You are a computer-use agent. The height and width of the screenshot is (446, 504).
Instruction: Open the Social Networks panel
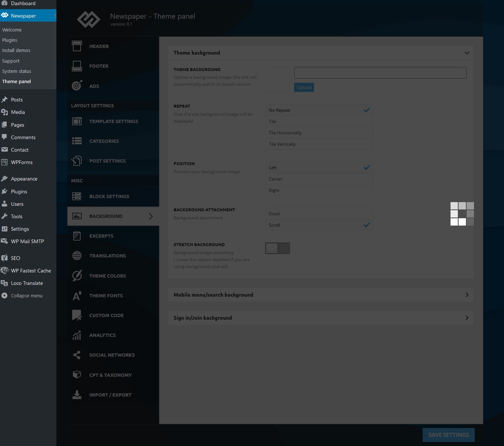pyautogui.click(x=113, y=355)
